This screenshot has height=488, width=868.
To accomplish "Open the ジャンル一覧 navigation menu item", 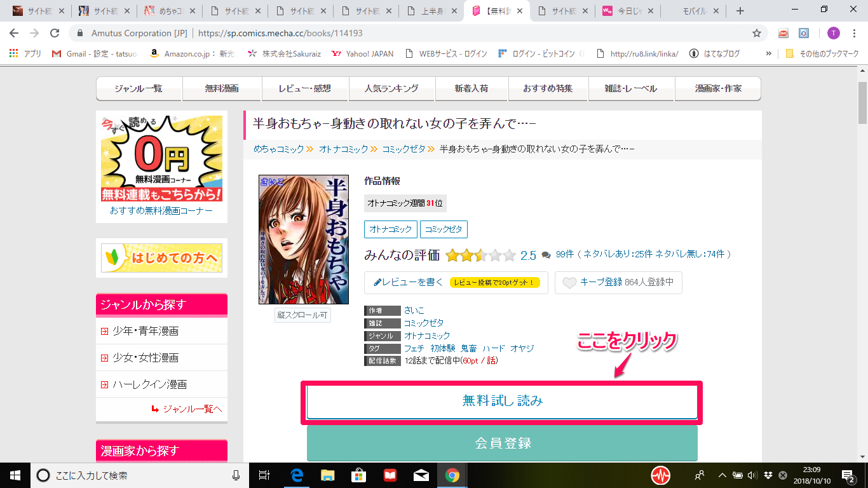I will point(139,88).
